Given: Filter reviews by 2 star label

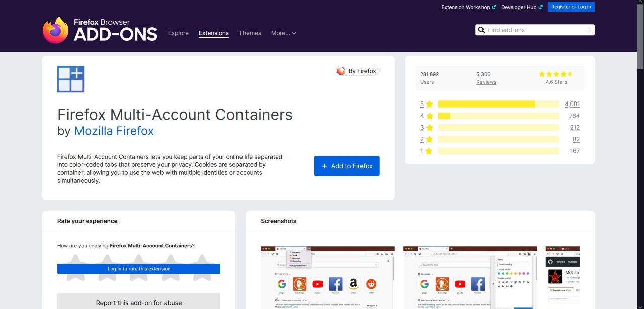Looking at the screenshot, I should coord(427,139).
